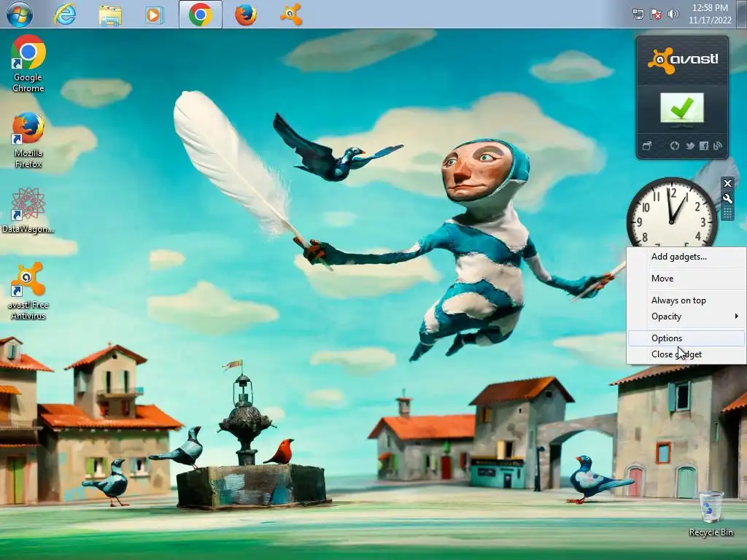Open avast blog feed icon in gadget
The image size is (747, 560).
pyautogui.click(x=718, y=146)
